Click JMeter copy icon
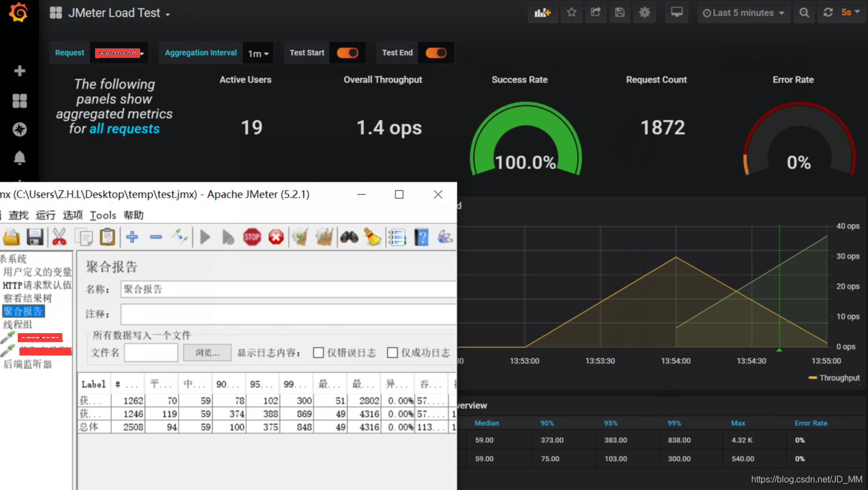868x490 pixels. tap(84, 237)
